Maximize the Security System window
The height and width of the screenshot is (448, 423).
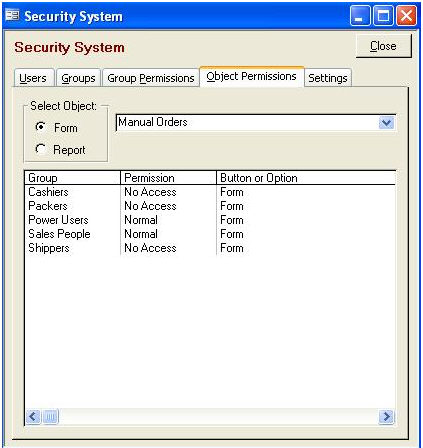[383, 16]
